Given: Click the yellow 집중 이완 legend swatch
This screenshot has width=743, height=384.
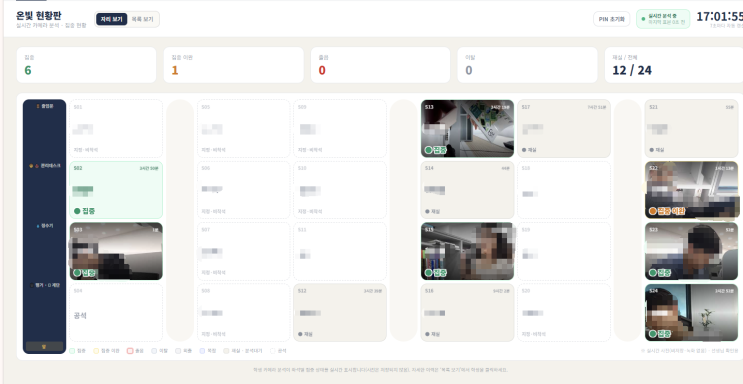Looking at the screenshot, I should [96, 351].
